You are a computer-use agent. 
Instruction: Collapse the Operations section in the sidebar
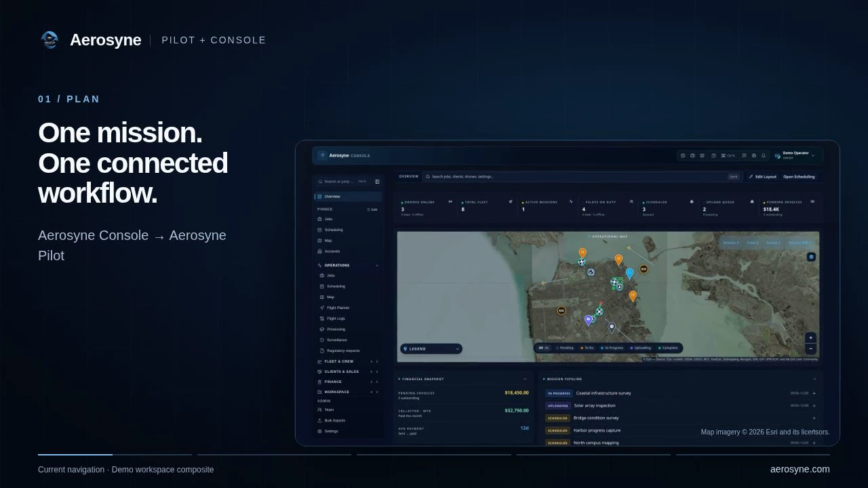click(x=377, y=266)
